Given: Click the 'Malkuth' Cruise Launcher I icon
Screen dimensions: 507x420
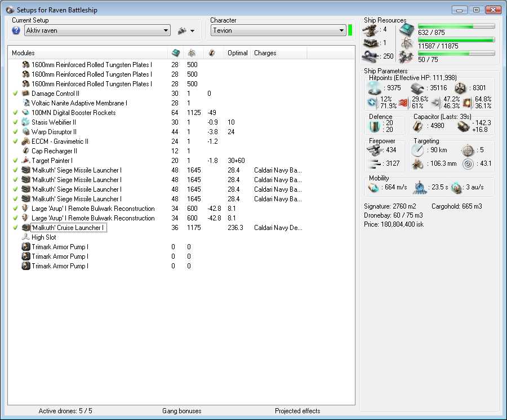Looking at the screenshot, I should click(25, 228).
